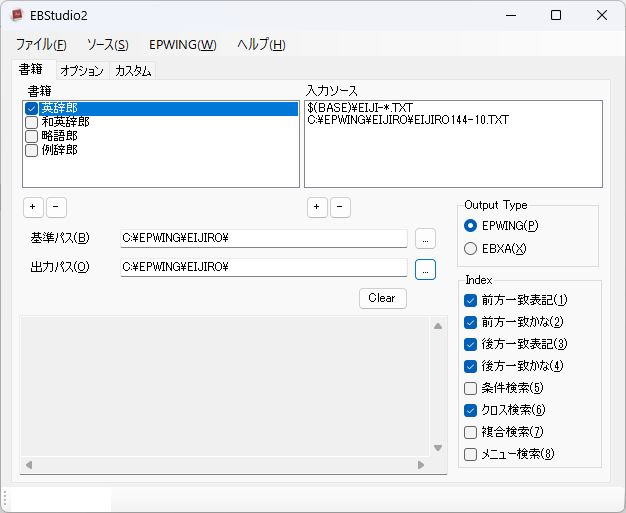Toggle the 後方一致表記(3) index checkbox
This screenshot has height=513, width=626.
click(x=471, y=344)
